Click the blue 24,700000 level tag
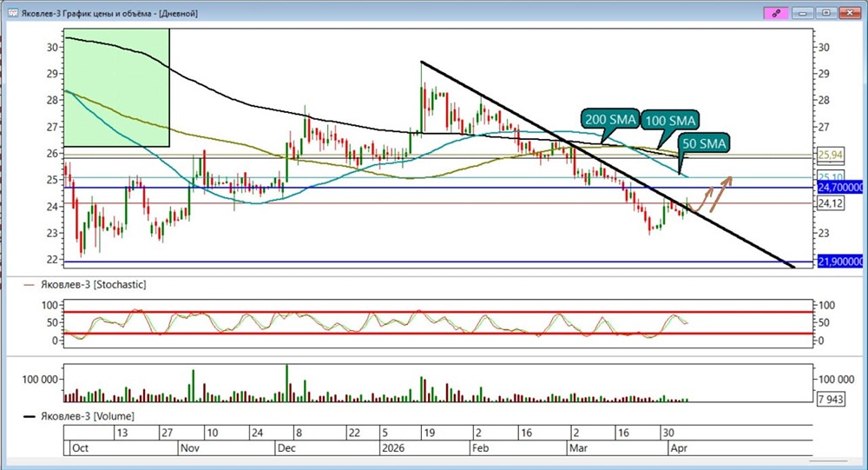 tap(840, 188)
